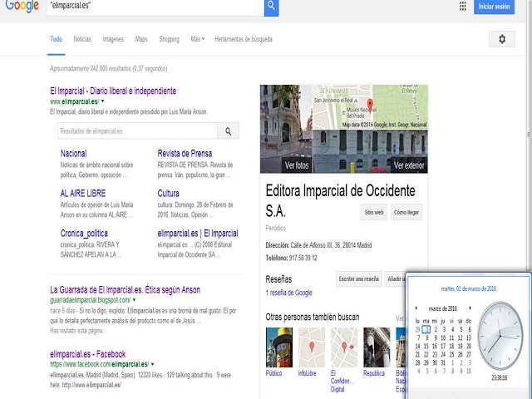This screenshot has height=399, width=532.
Task: Click the address Calle de Alfonso XII, 36
Action: (x=318, y=245)
